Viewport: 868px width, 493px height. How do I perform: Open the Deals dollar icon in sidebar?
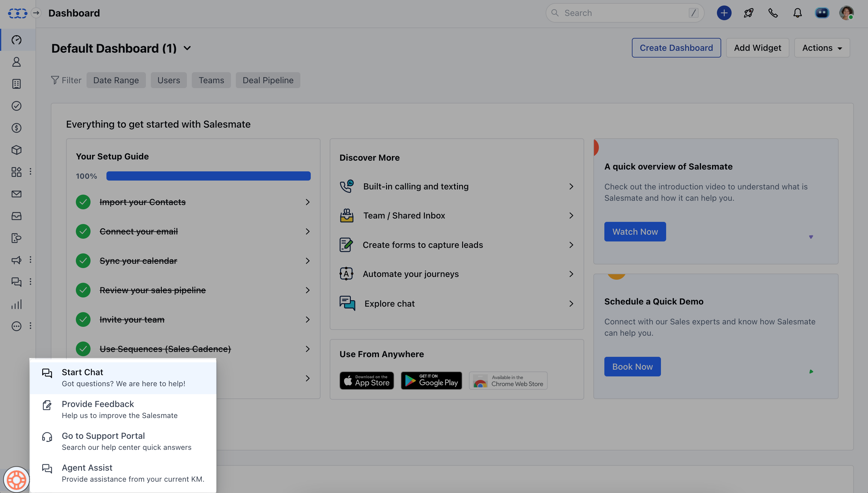pyautogui.click(x=16, y=128)
